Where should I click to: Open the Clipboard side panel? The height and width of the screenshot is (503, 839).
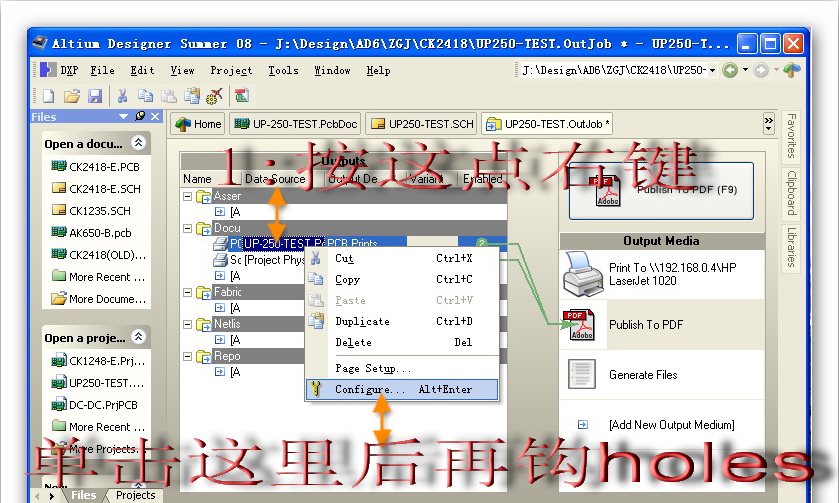[791, 193]
